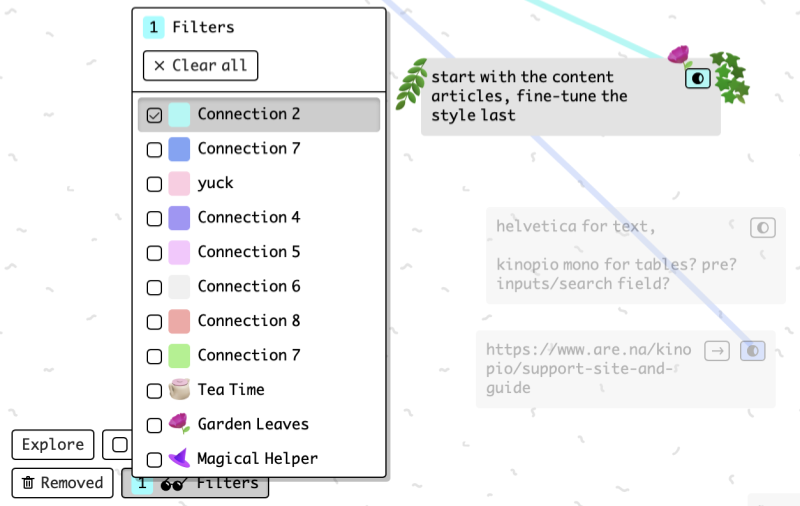Collapse the Filters dropdown button
800x506 pixels.
(195, 484)
